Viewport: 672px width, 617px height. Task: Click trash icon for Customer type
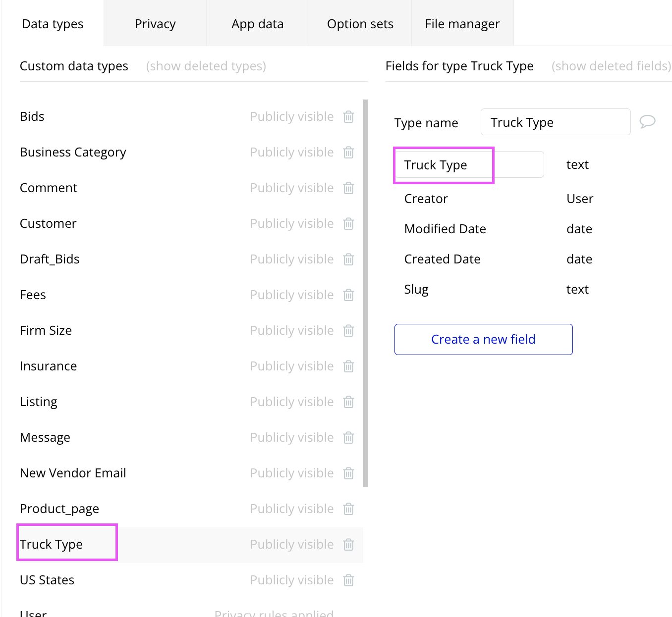[349, 224]
